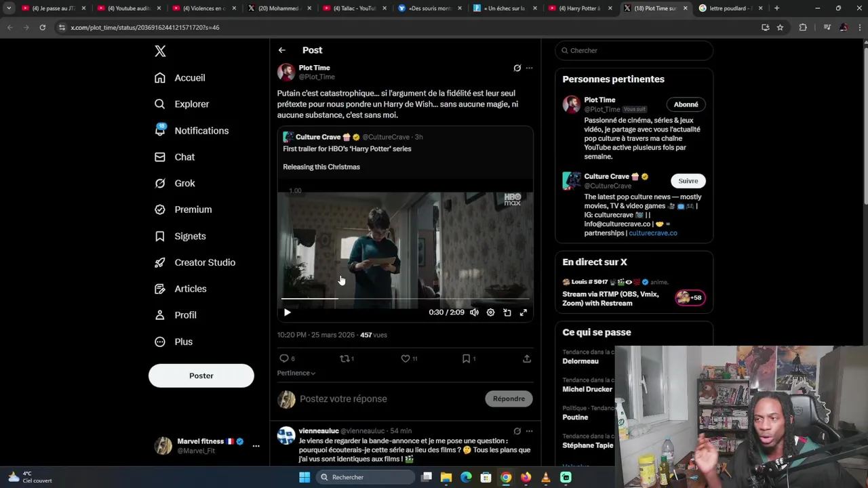Open quoted Culture Crave post name
Image resolution: width=868 pixels, height=488 pixels.
[318, 137]
